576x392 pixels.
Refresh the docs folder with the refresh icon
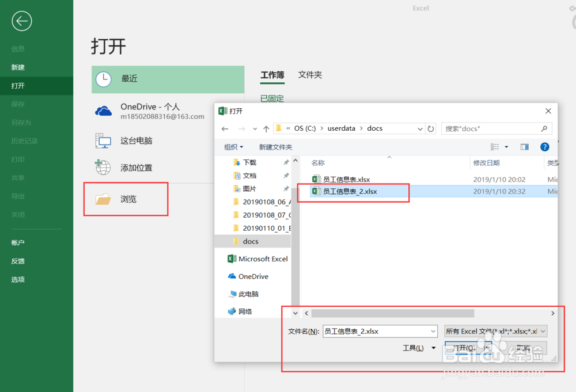431,128
